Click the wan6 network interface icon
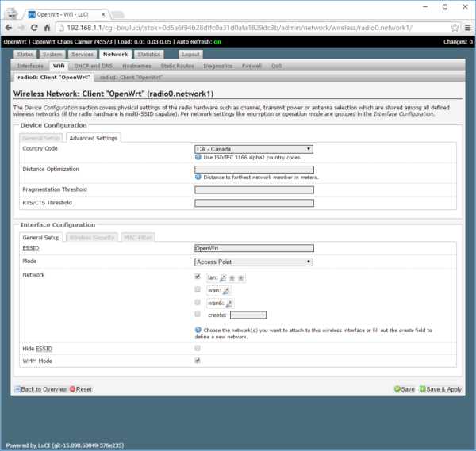 pos(229,303)
